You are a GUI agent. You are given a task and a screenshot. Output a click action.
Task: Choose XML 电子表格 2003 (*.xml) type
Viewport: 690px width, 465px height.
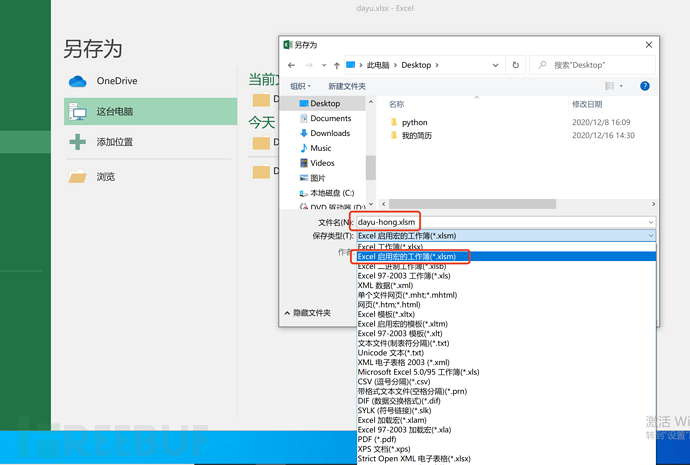click(506, 362)
